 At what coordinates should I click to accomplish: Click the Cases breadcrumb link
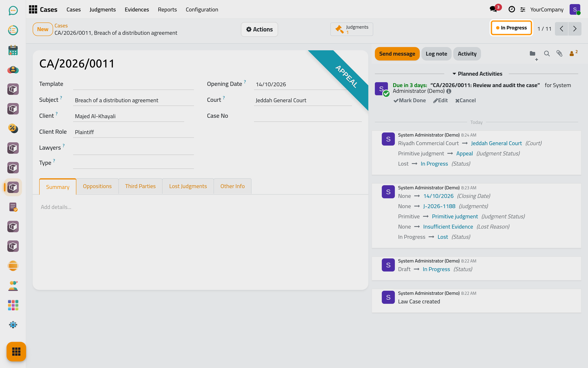pyautogui.click(x=61, y=26)
